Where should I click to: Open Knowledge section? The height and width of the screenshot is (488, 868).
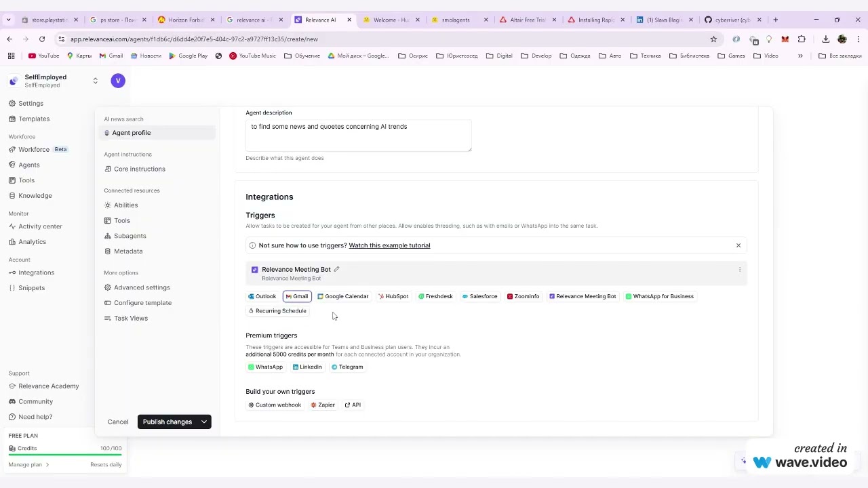pos(30,195)
